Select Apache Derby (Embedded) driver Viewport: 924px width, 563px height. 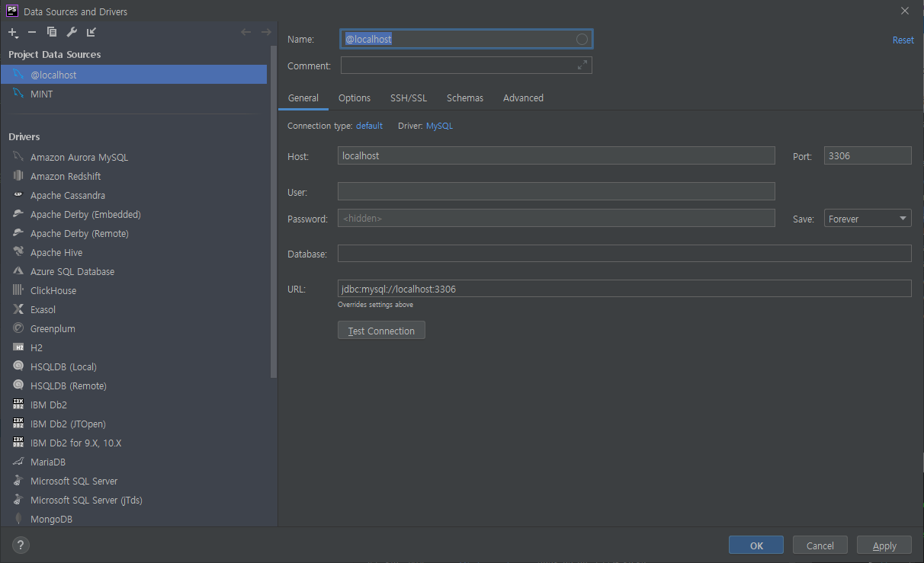133,214
